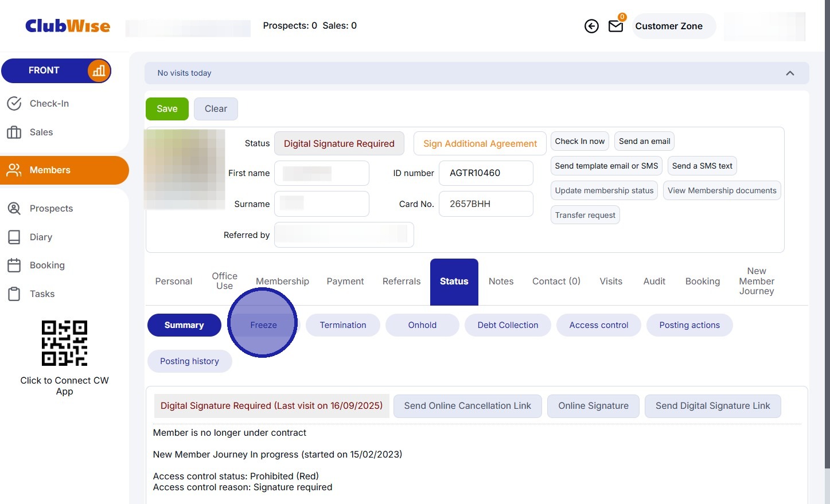Click the Sales briefcase icon
Image resolution: width=830 pixels, height=504 pixels.
point(14,132)
